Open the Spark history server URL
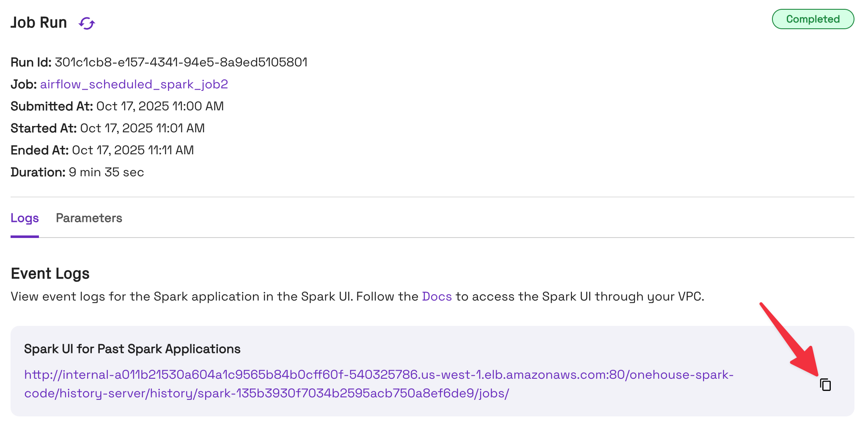 378,375
